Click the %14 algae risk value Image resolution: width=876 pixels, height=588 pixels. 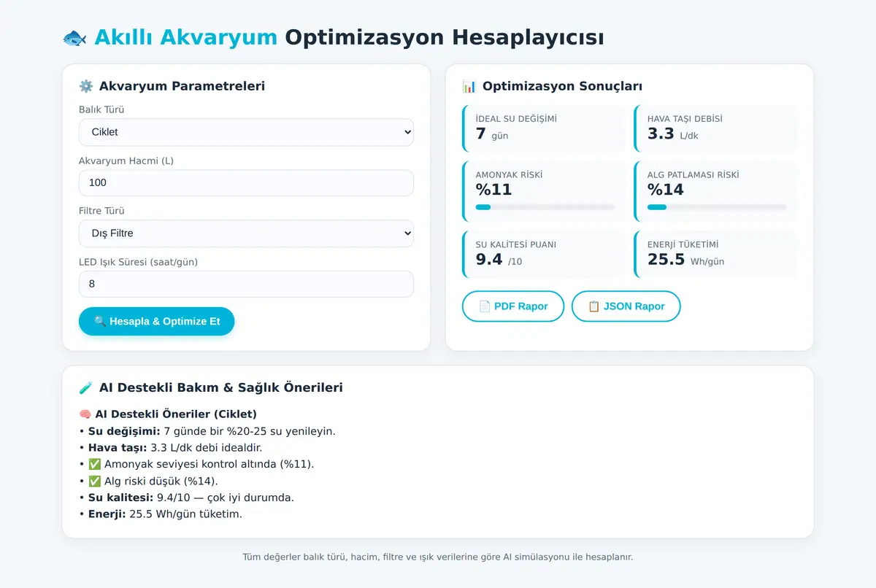[666, 190]
